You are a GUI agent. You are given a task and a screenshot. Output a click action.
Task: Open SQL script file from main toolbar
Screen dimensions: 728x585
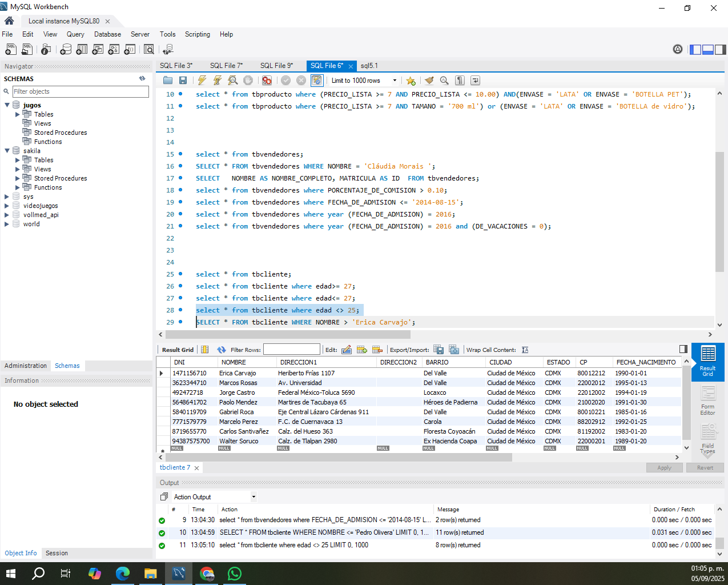coord(27,50)
